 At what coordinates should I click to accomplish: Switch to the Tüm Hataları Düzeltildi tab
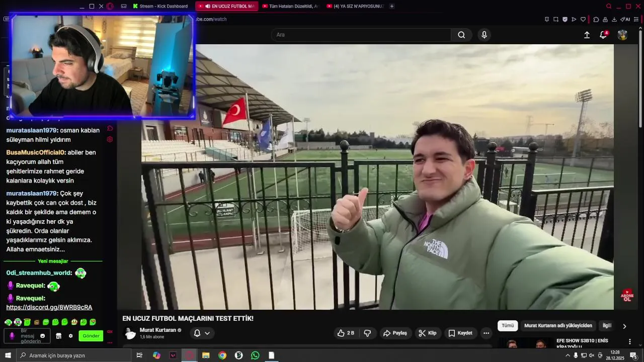tap(290, 6)
